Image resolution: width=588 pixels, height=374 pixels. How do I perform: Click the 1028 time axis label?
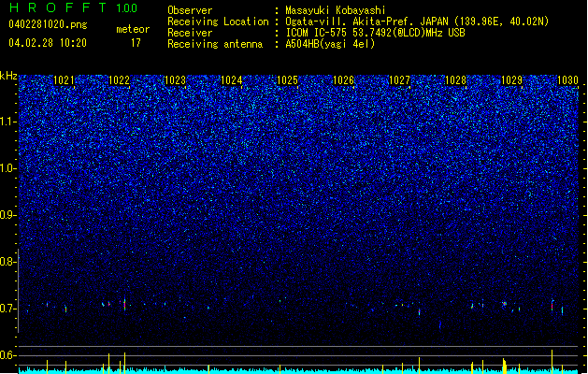[455, 80]
